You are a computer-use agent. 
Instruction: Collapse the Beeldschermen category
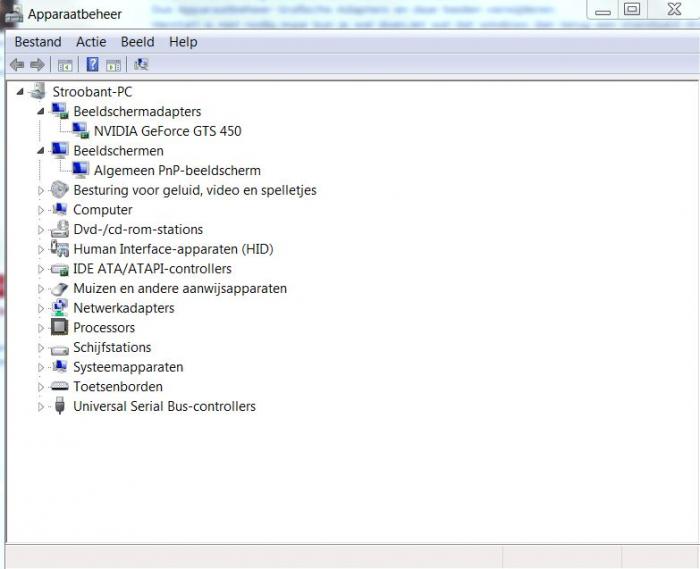41,151
